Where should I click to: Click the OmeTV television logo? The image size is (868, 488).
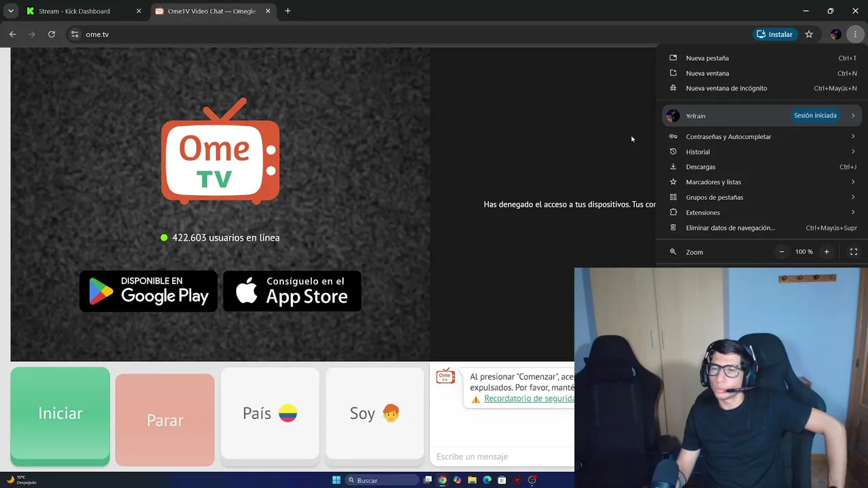click(220, 151)
